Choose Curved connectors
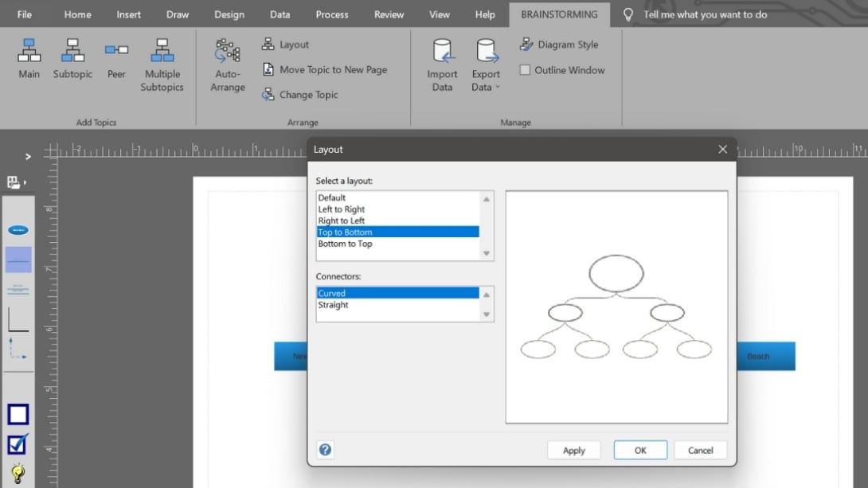This screenshot has width=868, height=488. [x=397, y=293]
